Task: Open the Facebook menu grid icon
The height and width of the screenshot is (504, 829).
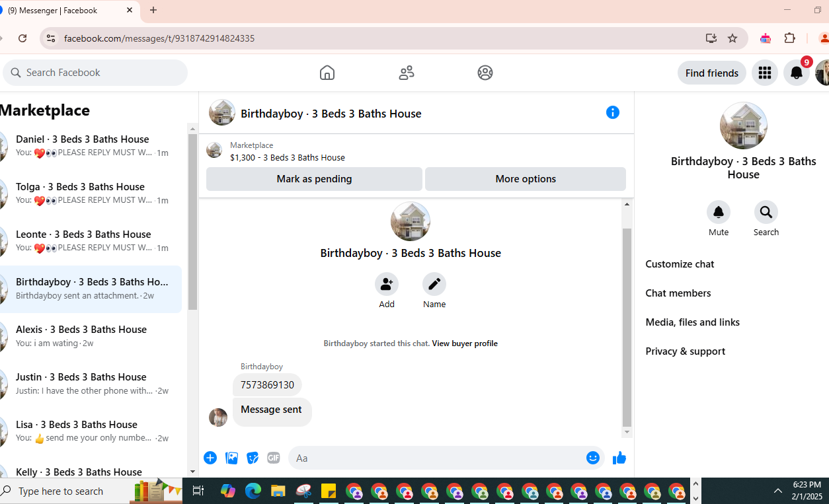Action: [x=765, y=73]
